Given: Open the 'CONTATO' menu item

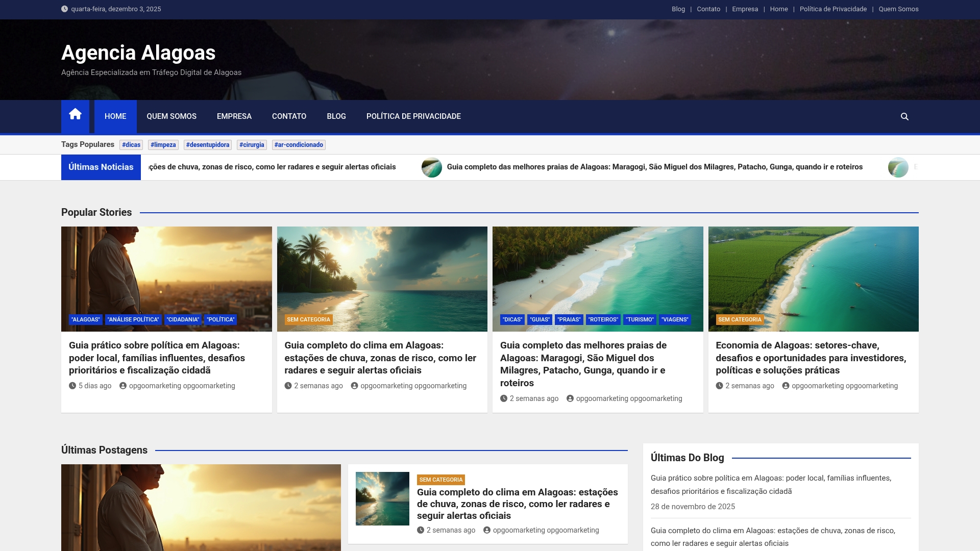Looking at the screenshot, I should (x=289, y=116).
